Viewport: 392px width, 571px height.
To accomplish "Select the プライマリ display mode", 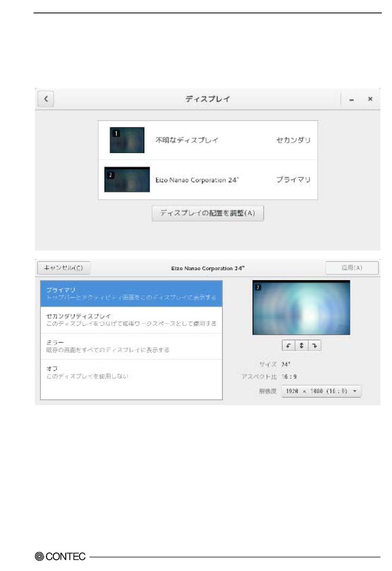I will click(131, 294).
